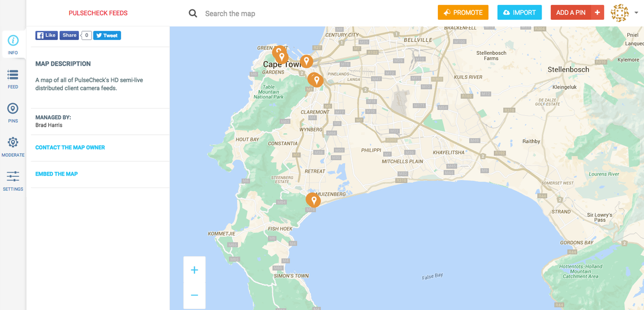Click the Retreat map label
Viewport: 644px width, 310px height.
coord(314,171)
